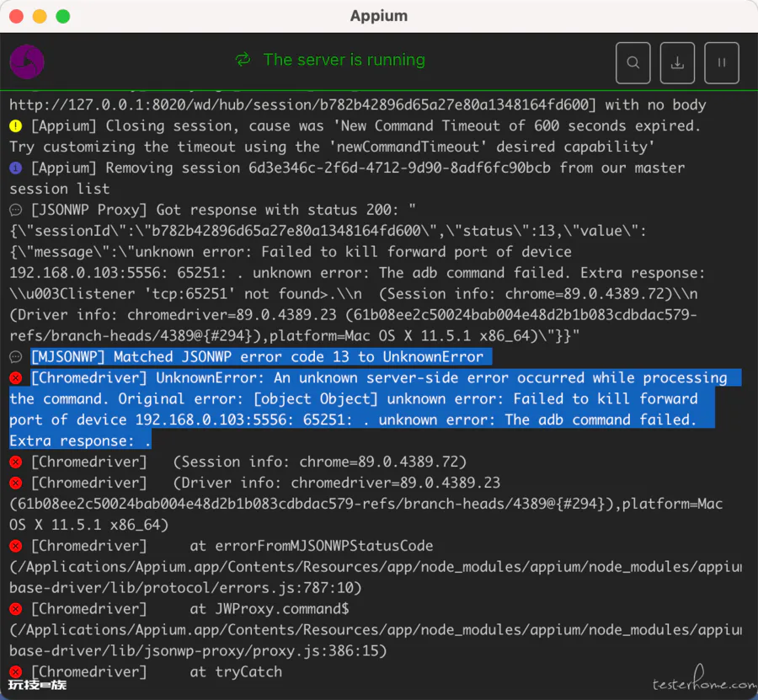The image size is (758, 700).
Task: Click 'The server is running' status text
Action: coord(344,60)
